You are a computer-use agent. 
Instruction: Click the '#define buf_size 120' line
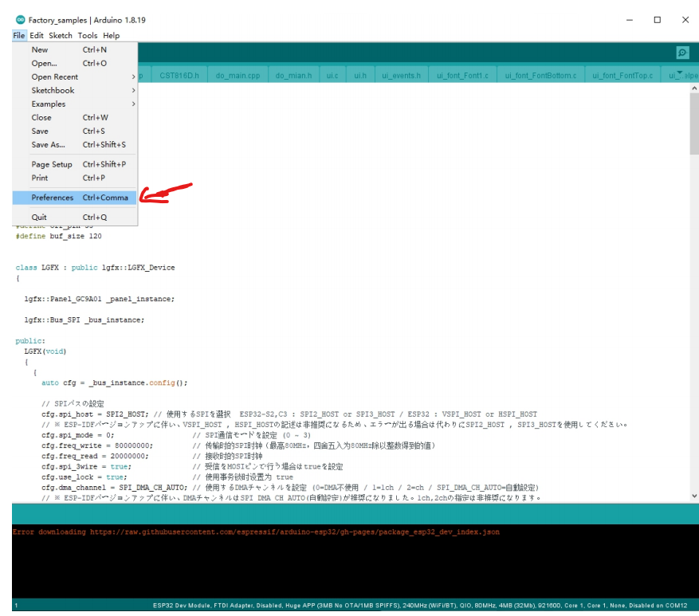click(x=58, y=236)
